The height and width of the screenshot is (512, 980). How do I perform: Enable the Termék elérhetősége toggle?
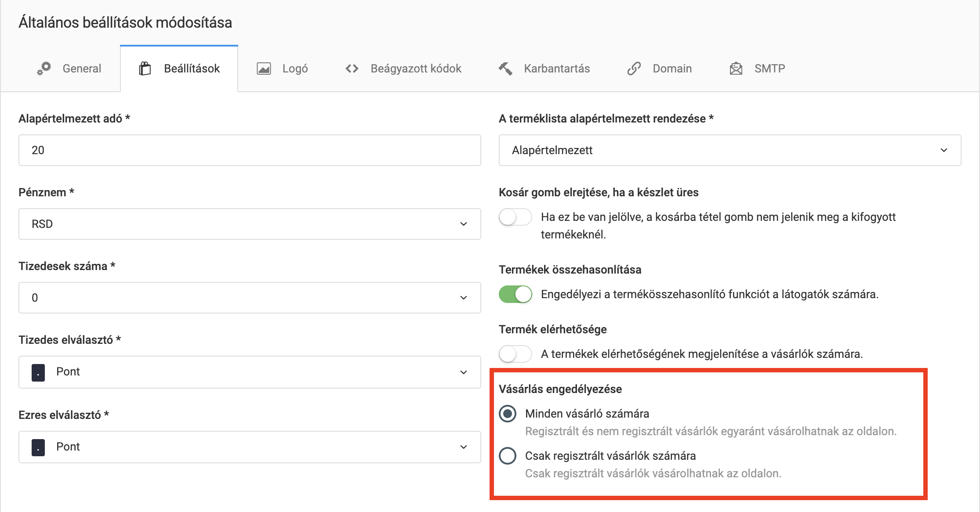pos(515,354)
